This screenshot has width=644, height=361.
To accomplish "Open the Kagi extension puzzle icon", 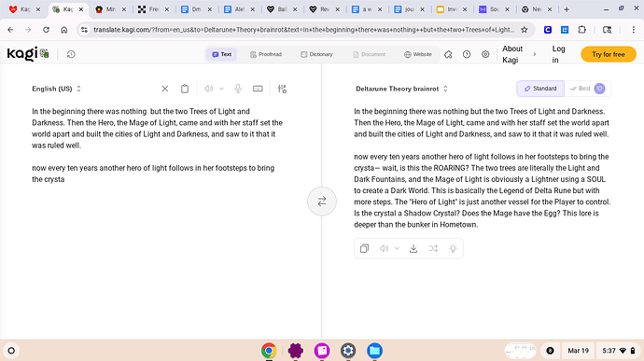I will tap(448, 54).
